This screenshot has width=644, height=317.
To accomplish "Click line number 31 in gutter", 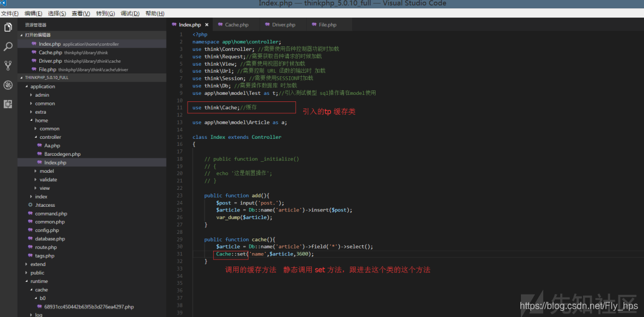I will pyautogui.click(x=180, y=254).
